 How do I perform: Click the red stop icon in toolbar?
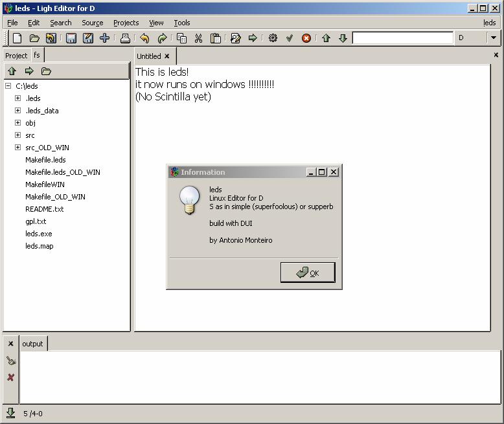tap(306, 38)
